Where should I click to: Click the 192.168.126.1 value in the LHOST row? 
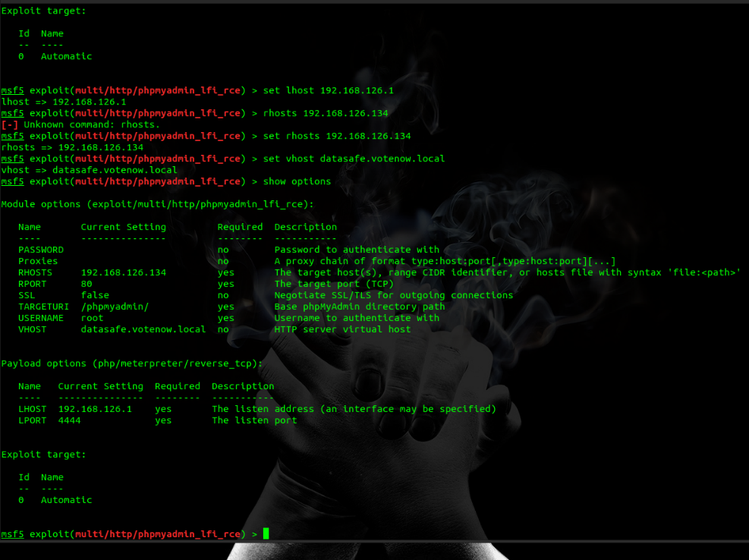pos(95,409)
